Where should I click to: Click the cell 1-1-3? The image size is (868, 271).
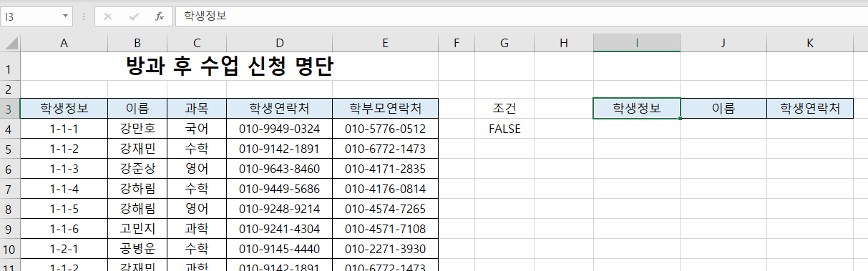[64, 169]
